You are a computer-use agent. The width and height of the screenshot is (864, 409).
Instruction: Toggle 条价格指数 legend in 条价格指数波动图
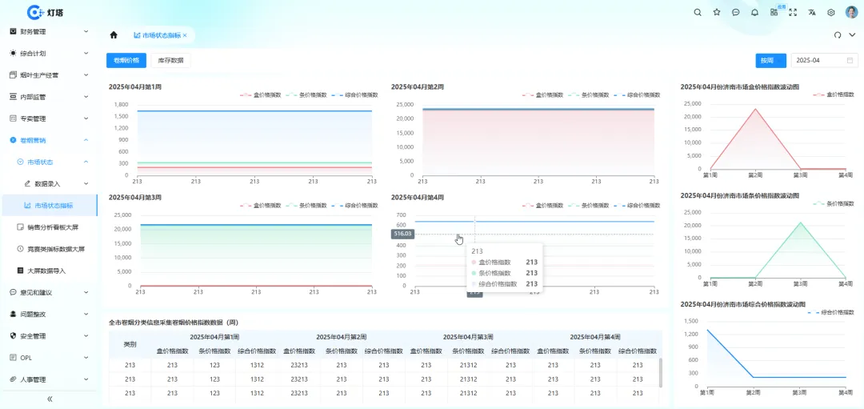click(x=833, y=203)
